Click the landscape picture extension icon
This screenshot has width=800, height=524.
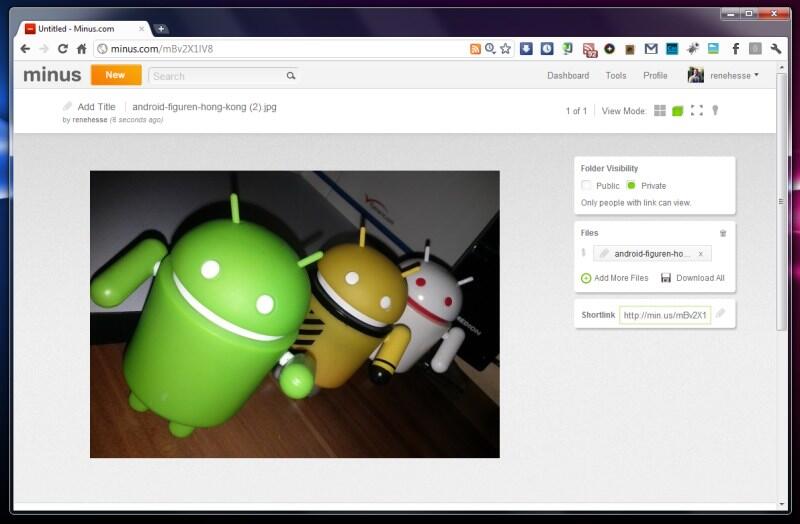click(713, 49)
